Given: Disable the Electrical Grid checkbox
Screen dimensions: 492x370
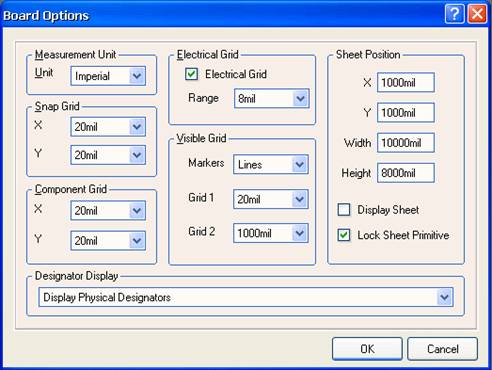Looking at the screenshot, I should tap(191, 74).
